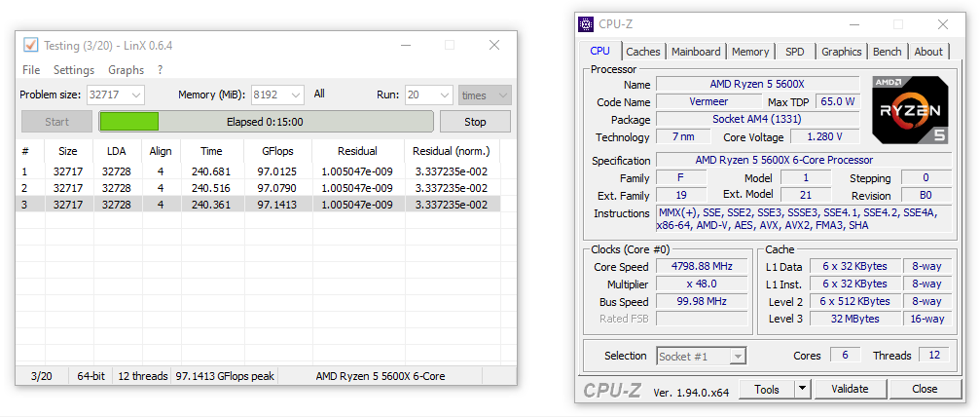Click the Threads value 12
This screenshot has height=417, width=980.
pos(933,355)
